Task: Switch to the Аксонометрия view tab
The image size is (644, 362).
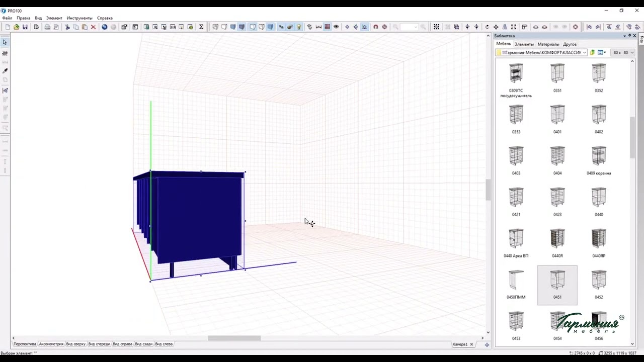Action: coord(51,344)
